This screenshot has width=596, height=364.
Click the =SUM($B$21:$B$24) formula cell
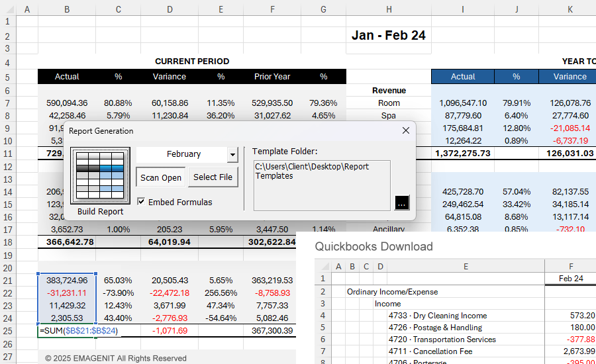click(79, 330)
